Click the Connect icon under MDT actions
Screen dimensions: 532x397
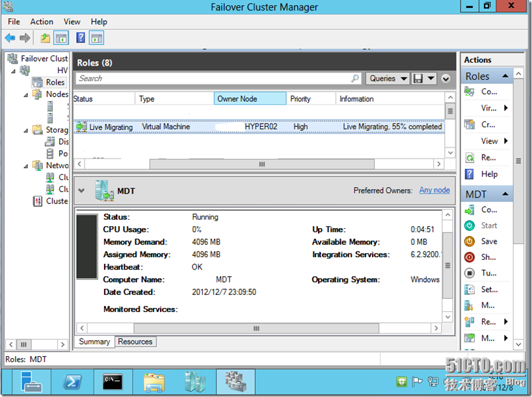click(469, 210)
